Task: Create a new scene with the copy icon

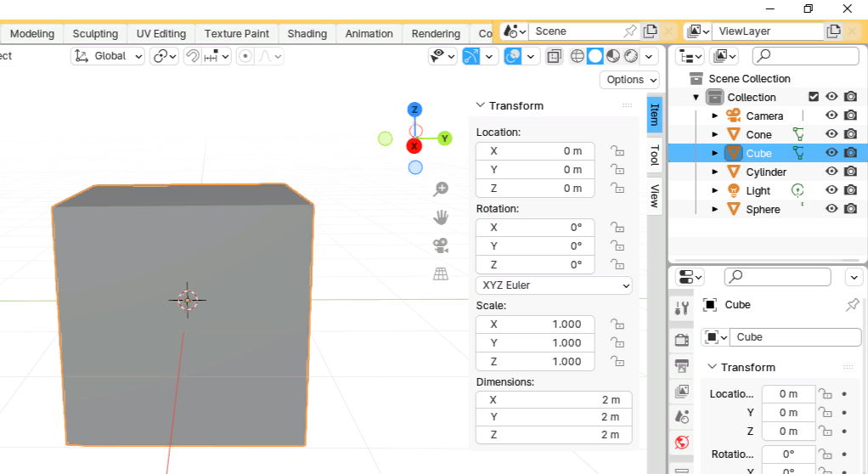Action: [x=651, y=31]
